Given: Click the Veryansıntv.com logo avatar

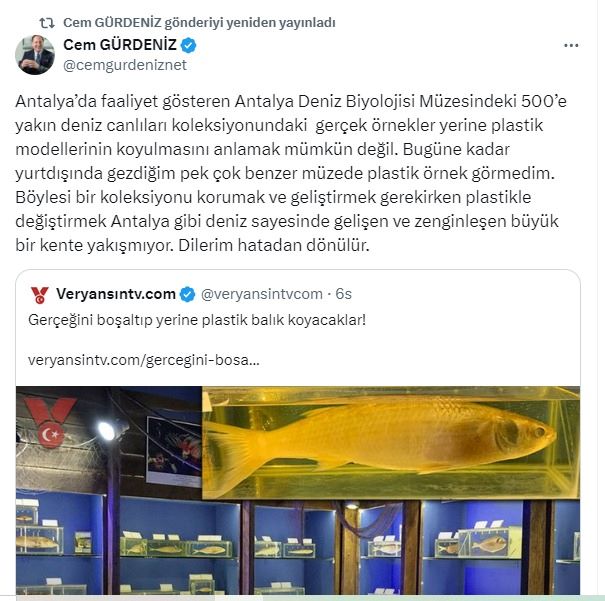Looking at the screenshot, I should tap(39, 294).
